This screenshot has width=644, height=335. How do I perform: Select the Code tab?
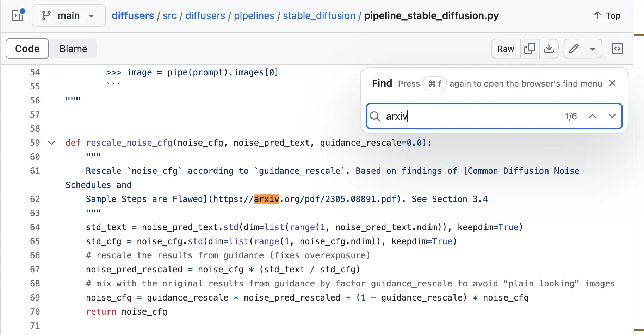tap(27, 49)
